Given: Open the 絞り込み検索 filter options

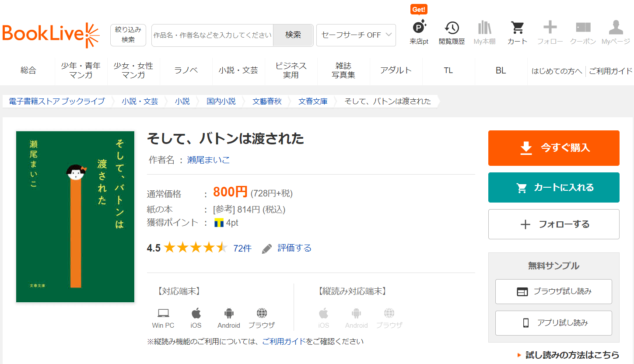Looking at the screenshot, I should (128, 35).
